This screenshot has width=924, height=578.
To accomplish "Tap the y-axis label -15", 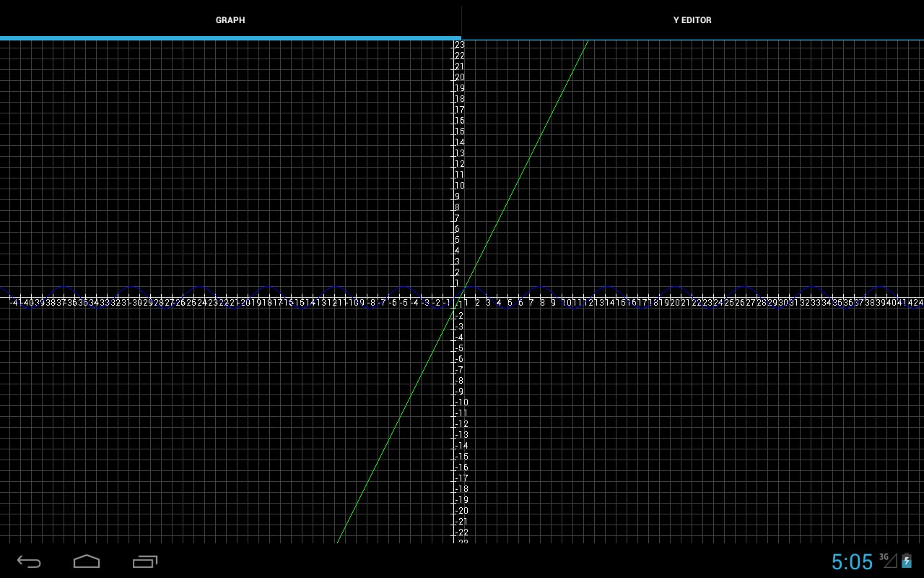I will [461, 457].
